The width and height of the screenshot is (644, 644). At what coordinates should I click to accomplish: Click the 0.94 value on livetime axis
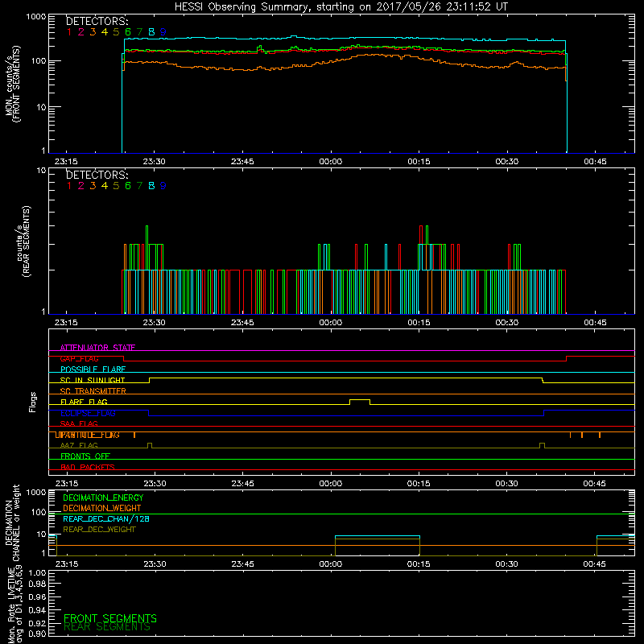(37, 609)
